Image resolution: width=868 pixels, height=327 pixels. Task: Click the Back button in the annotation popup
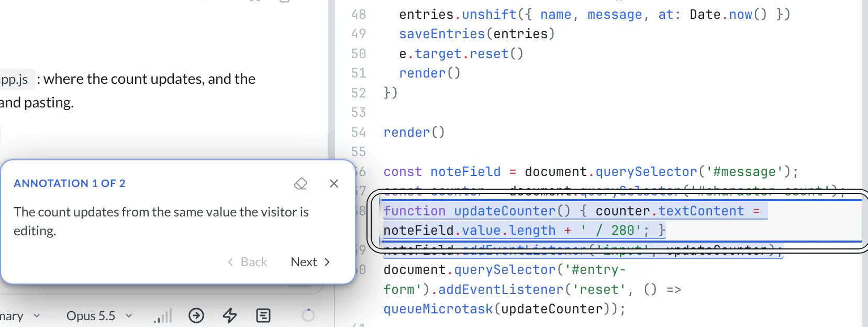(248, 262)
